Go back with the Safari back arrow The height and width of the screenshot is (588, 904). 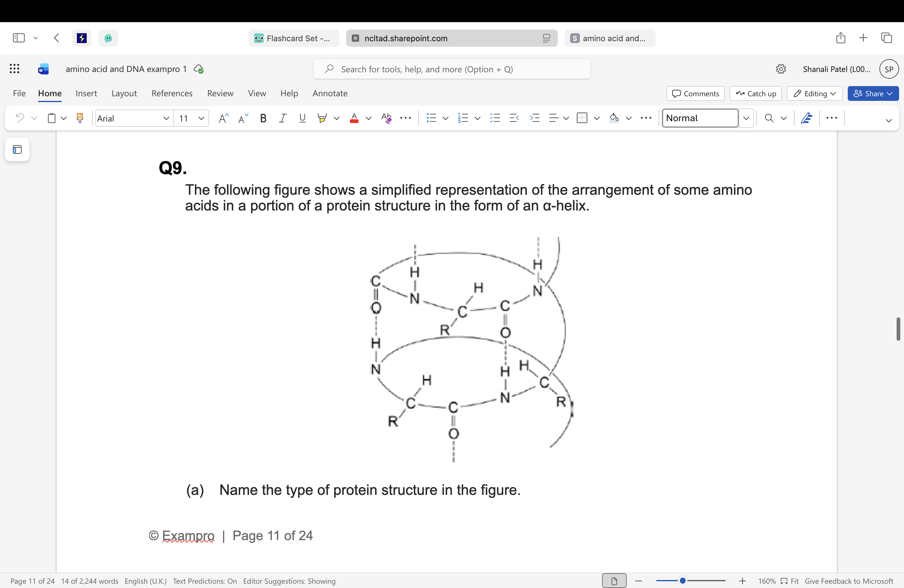pyautogui.click(x=57, y=38)
